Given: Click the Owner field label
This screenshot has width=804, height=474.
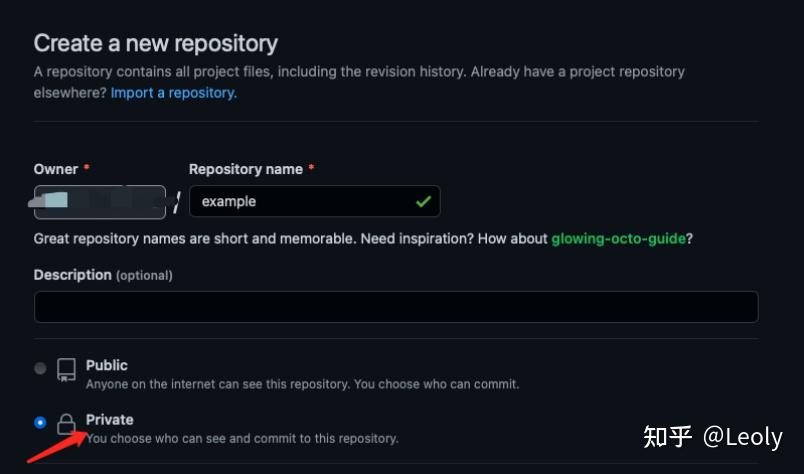Looking at the screenshot, I should click(x=56, y=169).
